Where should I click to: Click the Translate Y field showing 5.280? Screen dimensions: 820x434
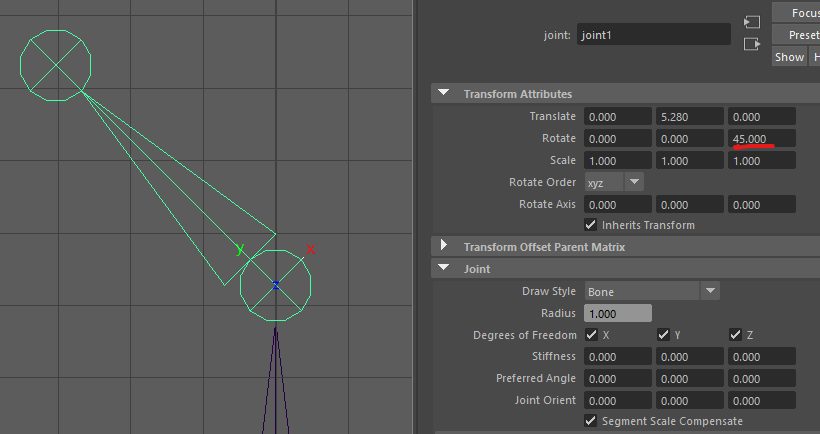689,117
